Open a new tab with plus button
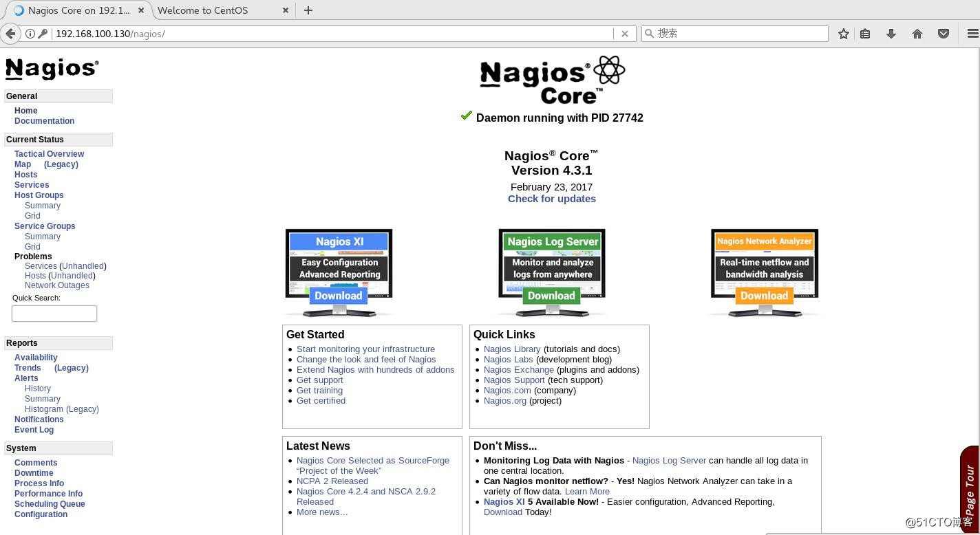This screenshot has width=980, height=535. tap(308, 10)
